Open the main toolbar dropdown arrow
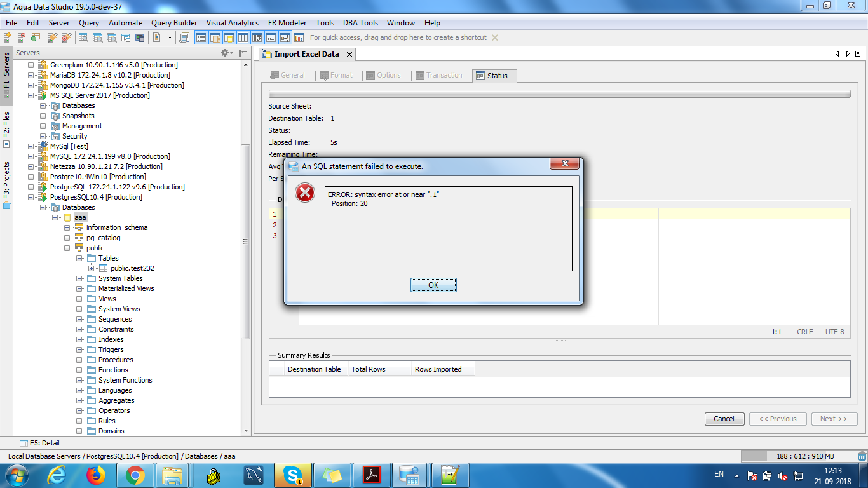 tap(170, 37)
